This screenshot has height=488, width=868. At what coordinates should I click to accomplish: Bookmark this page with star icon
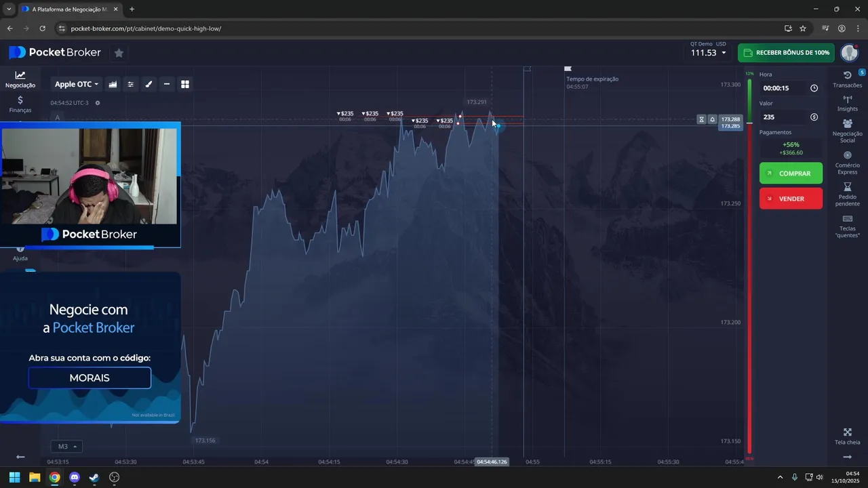pos(803,28)
